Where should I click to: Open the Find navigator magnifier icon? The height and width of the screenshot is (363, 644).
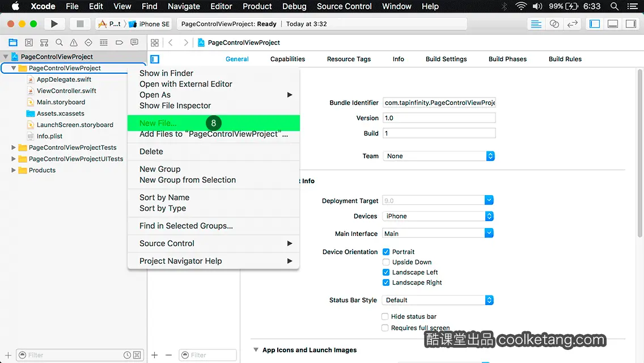(x=59, y=43)
